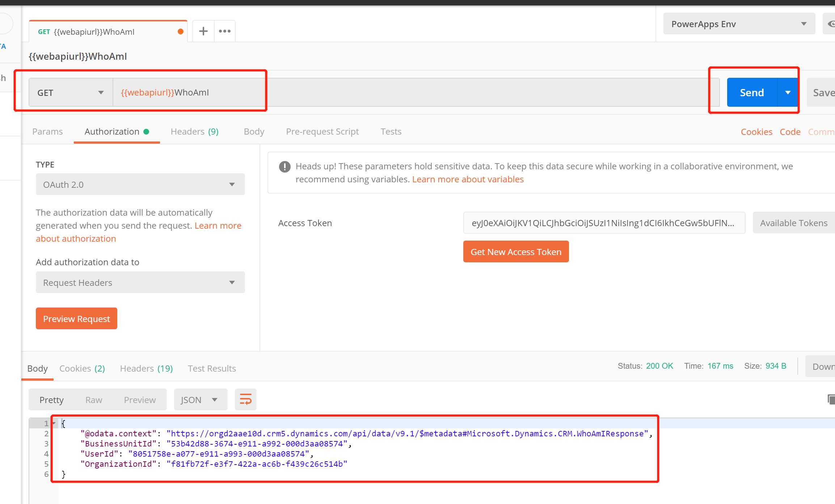Click the Save button
The image size is (835, 504).
821,93
